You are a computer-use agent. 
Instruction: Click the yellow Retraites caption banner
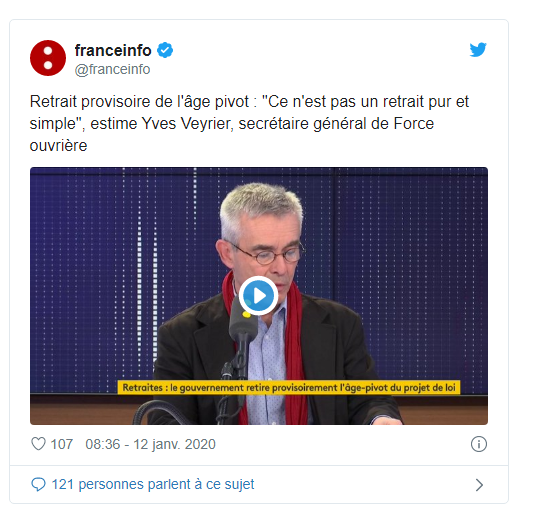tap(289, 388)
